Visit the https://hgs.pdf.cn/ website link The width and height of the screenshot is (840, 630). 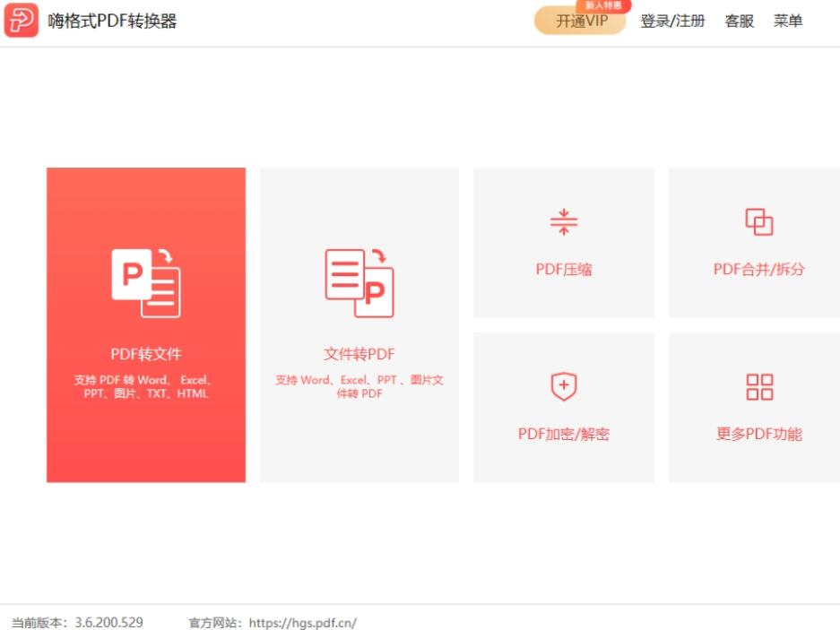[303, 623]
